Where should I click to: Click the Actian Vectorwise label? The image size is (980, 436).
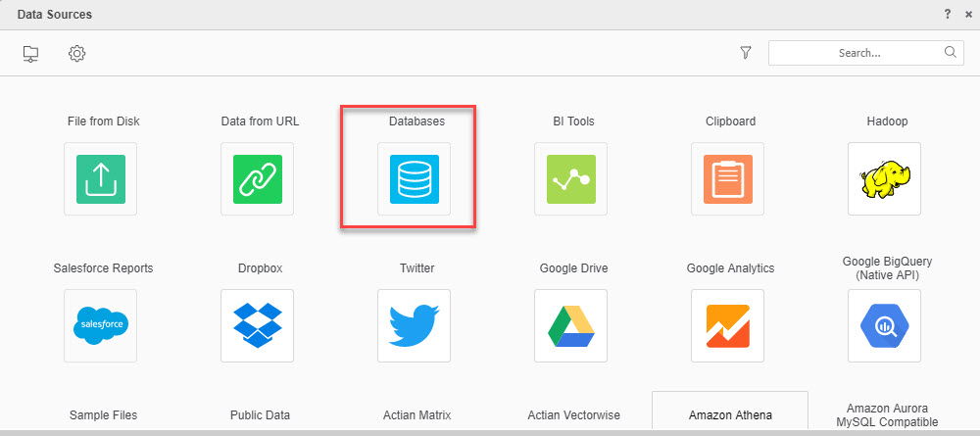click(x=573, y=414)
